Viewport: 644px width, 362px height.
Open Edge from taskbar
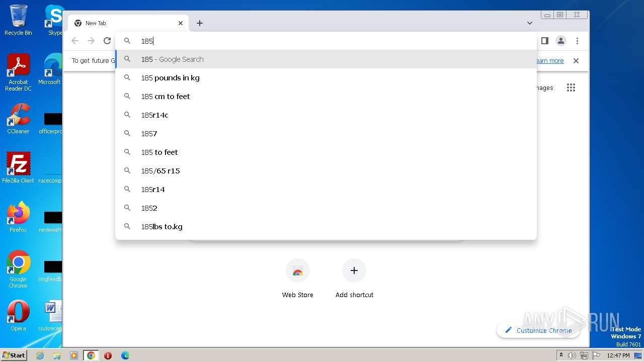point(125,355)
